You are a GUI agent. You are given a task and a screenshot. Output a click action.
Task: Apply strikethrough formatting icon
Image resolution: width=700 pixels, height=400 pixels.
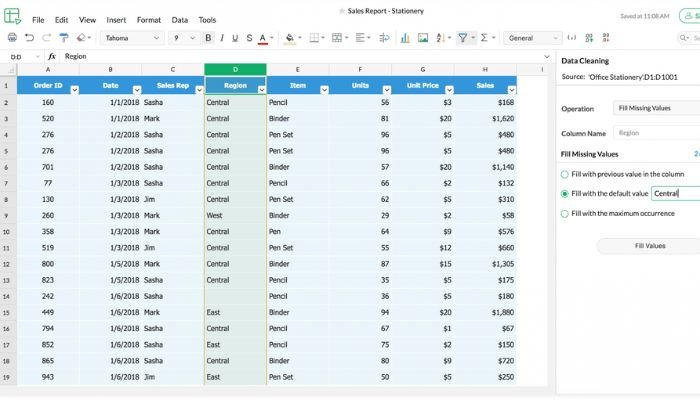click(249, 38)
